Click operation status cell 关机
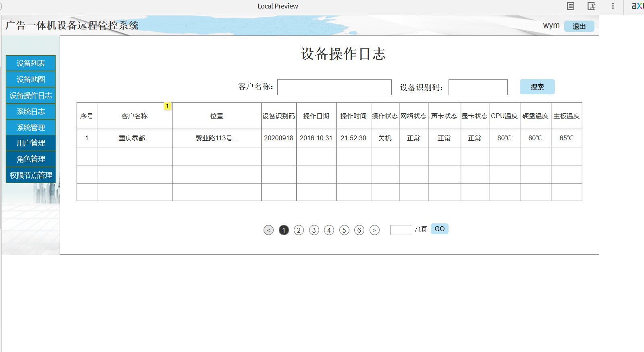This screenshot has height=352, width=644. click(385, 138)
